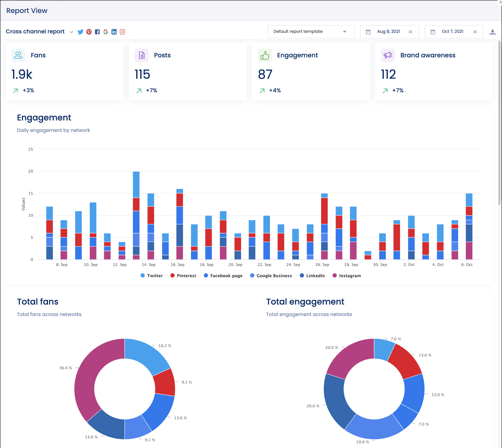Select the Instagram channel icon
This screenshot has height=448, width=502.
click(x=122, y=32)
